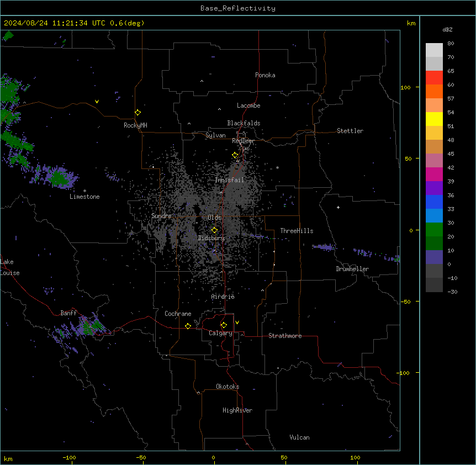
Task: Click the ThreeHills label
Action: pyautogui.click(x=297, y=231)
